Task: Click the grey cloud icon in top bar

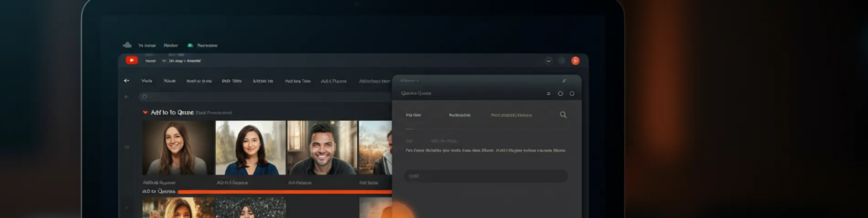Action: (127, 45)
